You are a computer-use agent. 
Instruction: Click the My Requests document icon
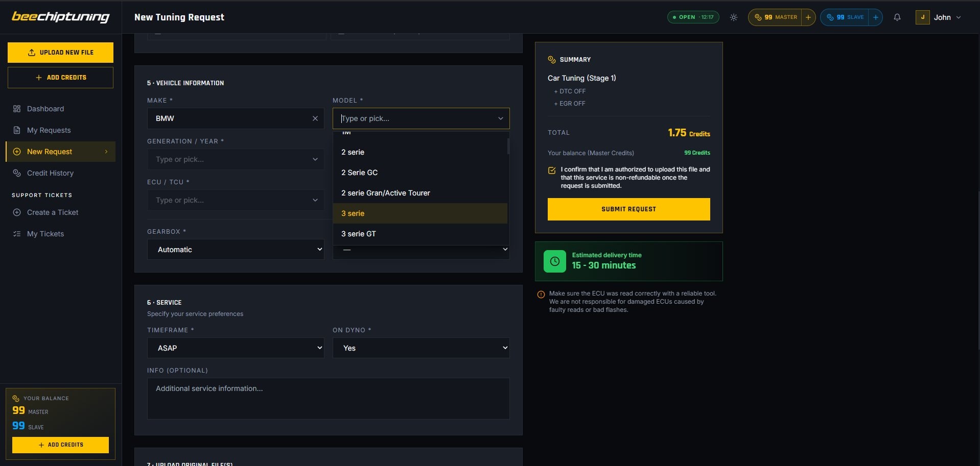pyautogui.click(x=17, y=130)
